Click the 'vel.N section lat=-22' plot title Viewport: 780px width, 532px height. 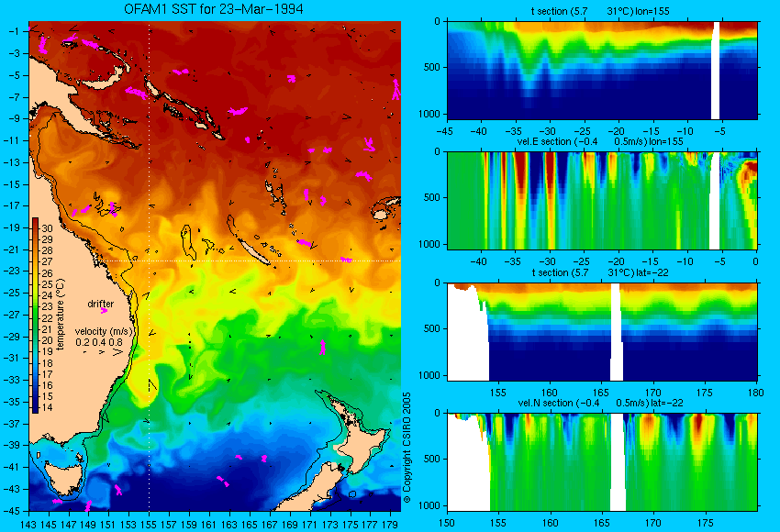(x=600, y=403)
